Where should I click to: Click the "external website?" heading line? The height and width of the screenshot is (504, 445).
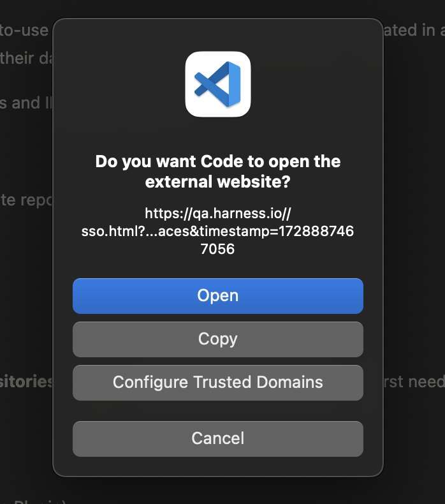coord(218,182)
